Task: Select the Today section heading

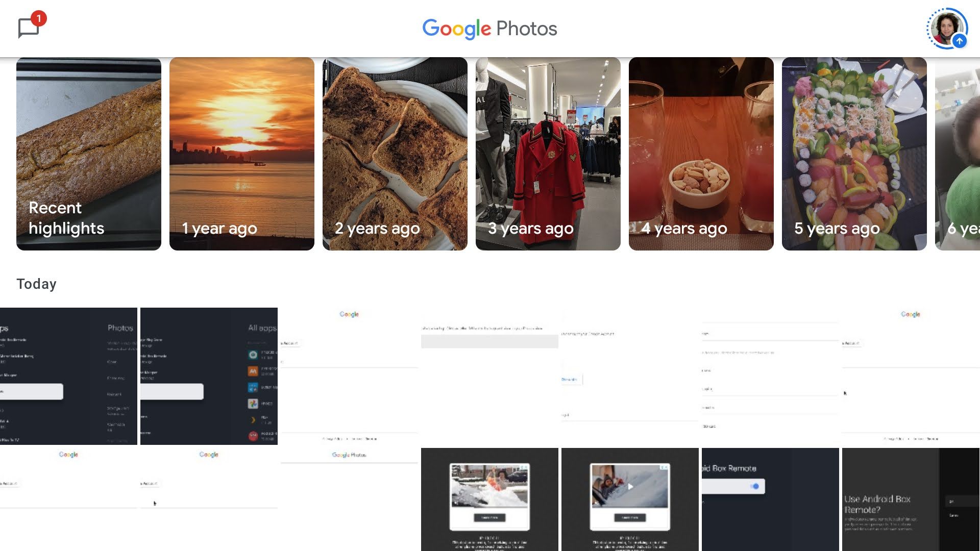Action: tap(36, 284)
